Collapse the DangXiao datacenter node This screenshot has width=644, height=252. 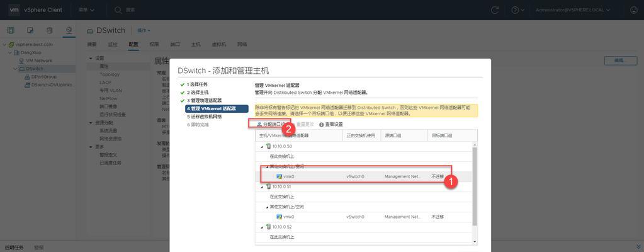pos(10,53)
